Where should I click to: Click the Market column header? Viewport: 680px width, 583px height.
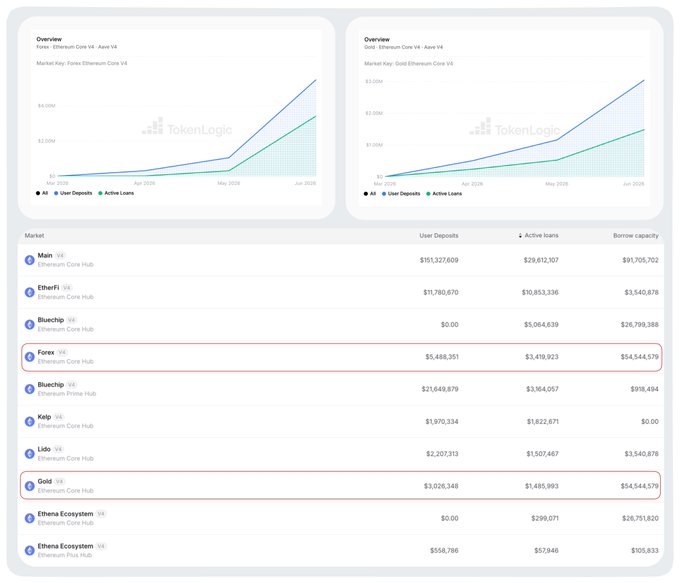[34, 236]
